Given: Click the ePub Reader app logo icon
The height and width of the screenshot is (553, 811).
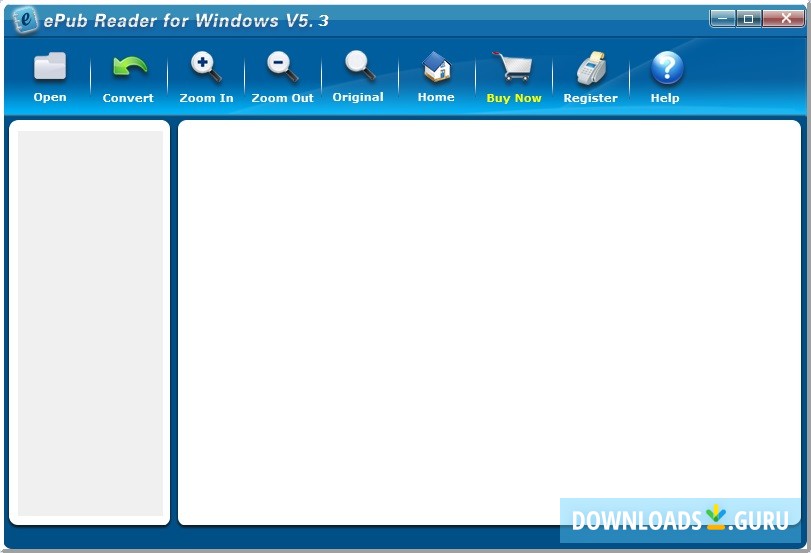Looking at the screenshot, I should [x=25, y=21].
